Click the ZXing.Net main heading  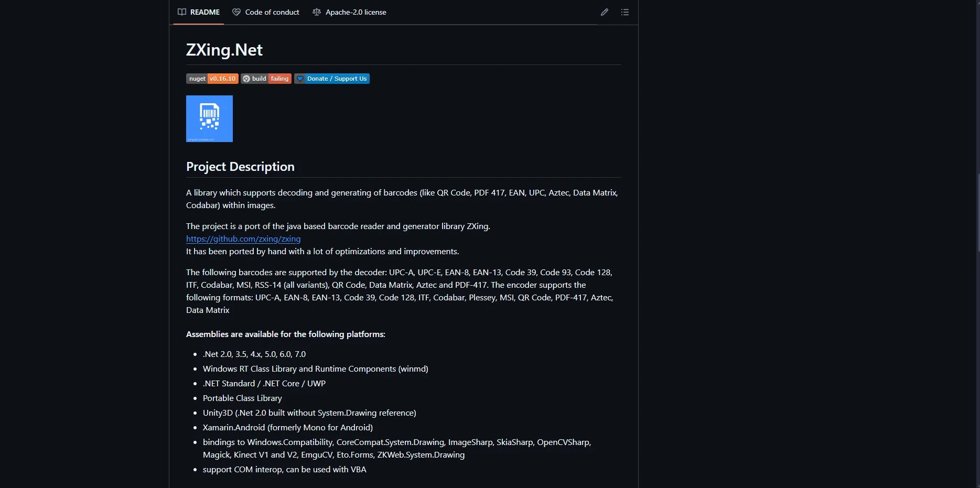pyautogui.click(x=224, y=50)
